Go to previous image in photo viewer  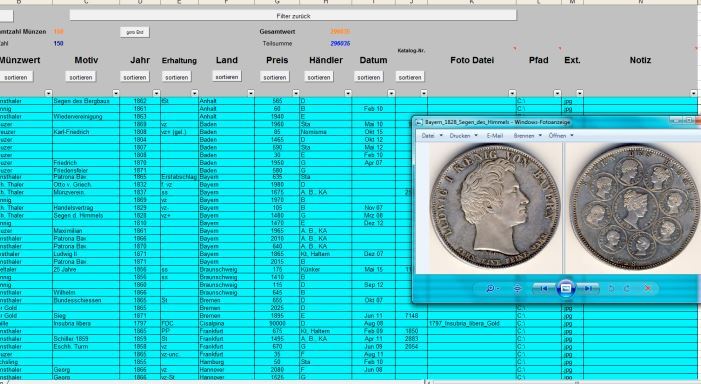click(x=543, y=289)
